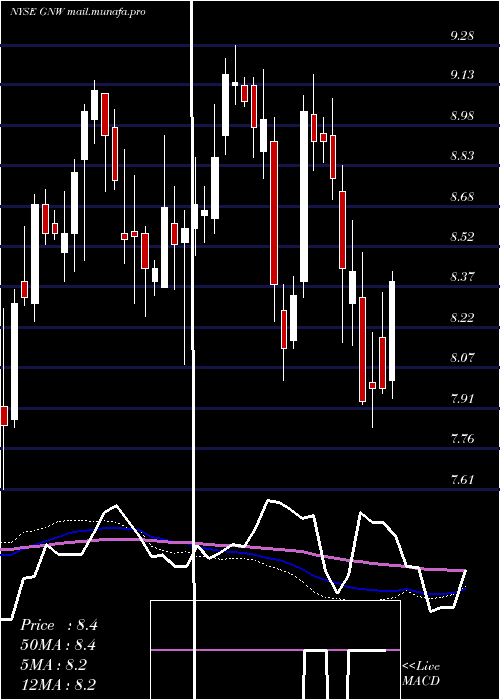Click the 9.28 price axis label

[462, 36]
